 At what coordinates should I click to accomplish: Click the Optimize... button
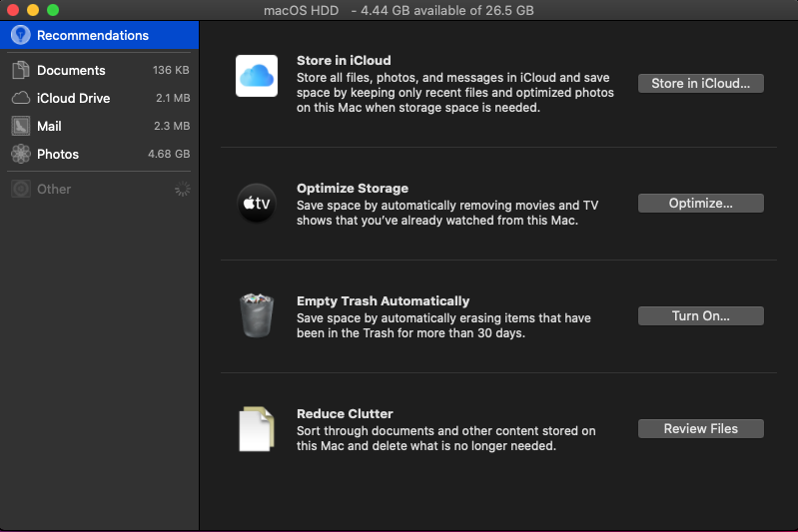(x=701, y=203)
